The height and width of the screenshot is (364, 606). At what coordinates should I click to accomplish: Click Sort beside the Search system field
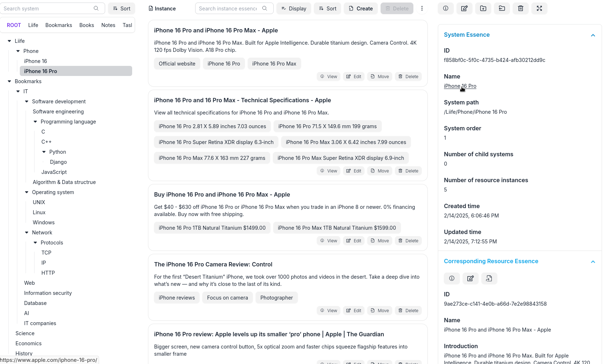[122, 8]
